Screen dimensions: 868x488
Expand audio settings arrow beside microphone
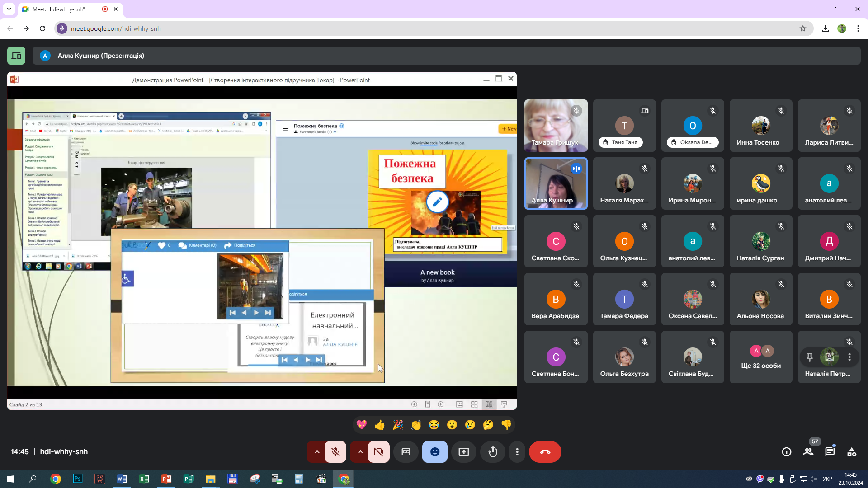point(317,452)
